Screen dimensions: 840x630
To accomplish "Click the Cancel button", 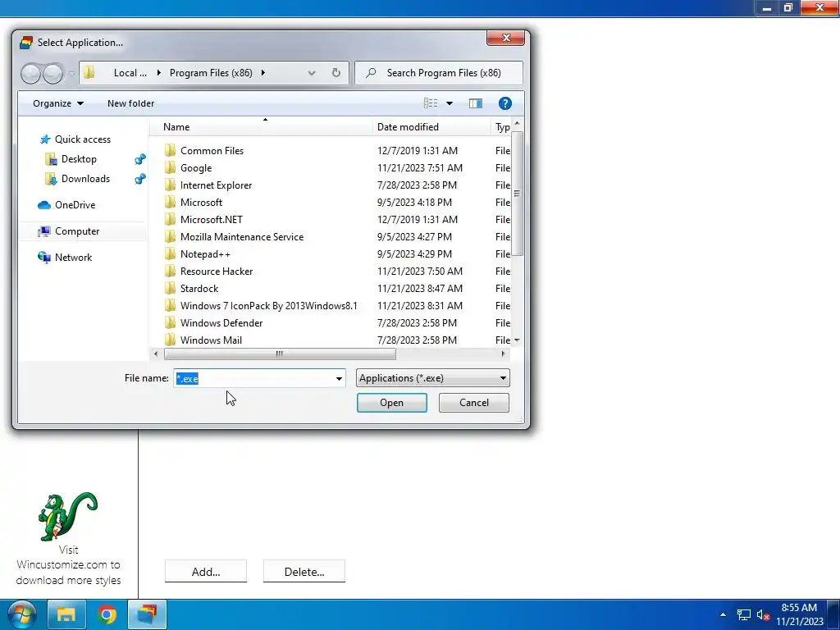I will click(473, 403).
